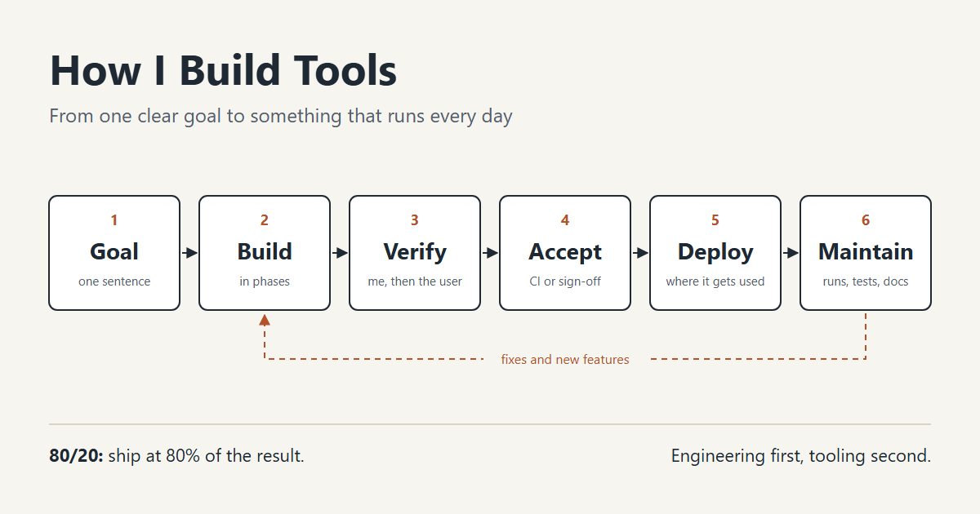Select the "Maintain" step title
The height and width of the screenshot is (514, 980).
pos(866,252)
